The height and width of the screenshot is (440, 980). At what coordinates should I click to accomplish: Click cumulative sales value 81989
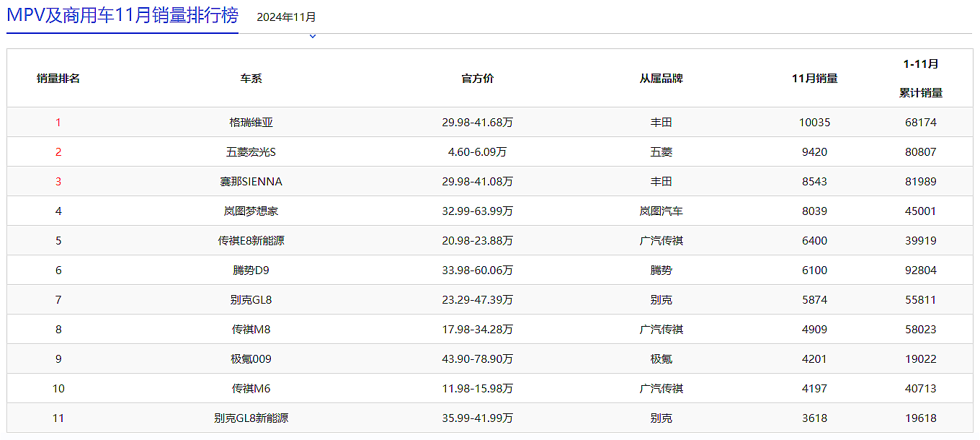[x=921, y=182]
